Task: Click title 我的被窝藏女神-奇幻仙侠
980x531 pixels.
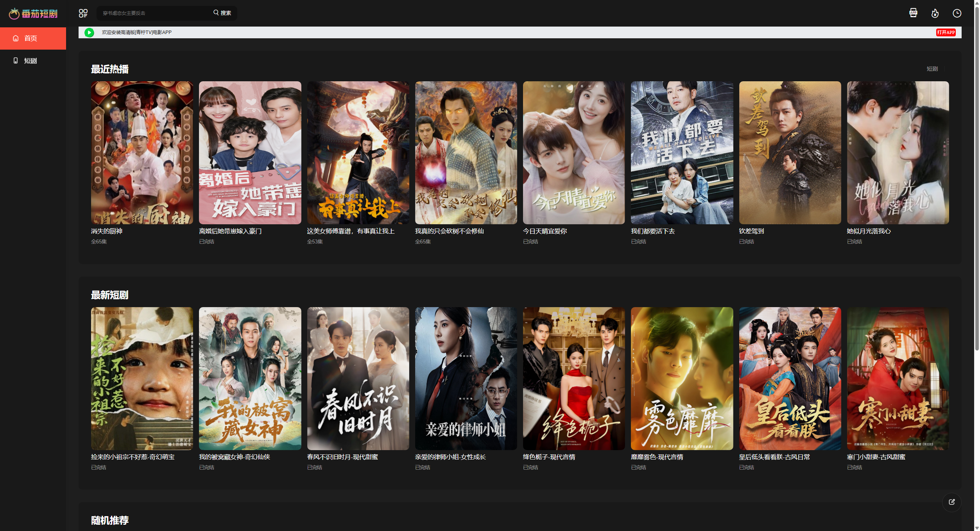Action: (235, 457)
